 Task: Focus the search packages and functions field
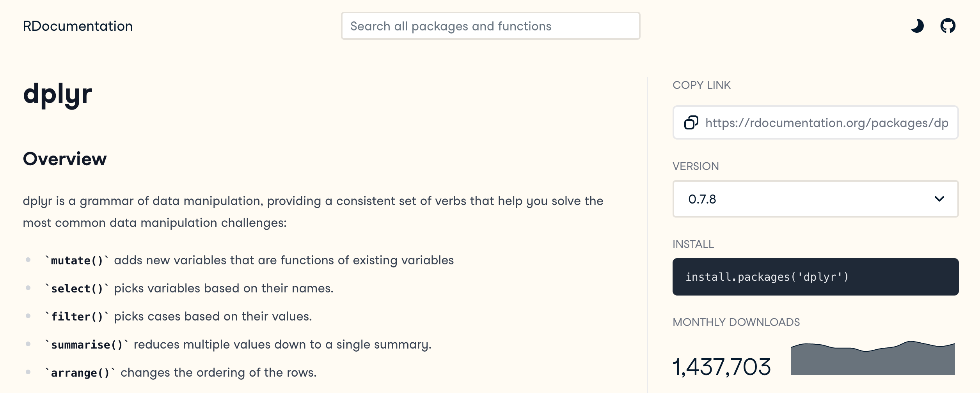[490, 26]
